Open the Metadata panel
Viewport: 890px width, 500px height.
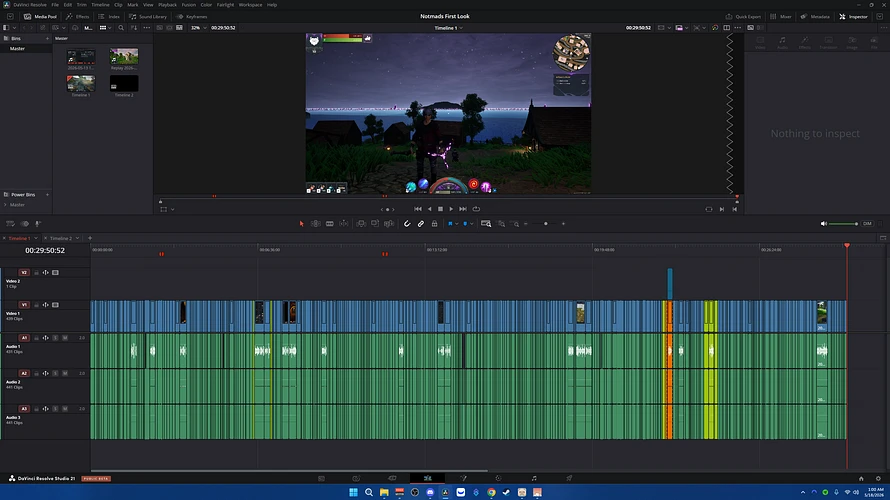(x=815, y=16)
